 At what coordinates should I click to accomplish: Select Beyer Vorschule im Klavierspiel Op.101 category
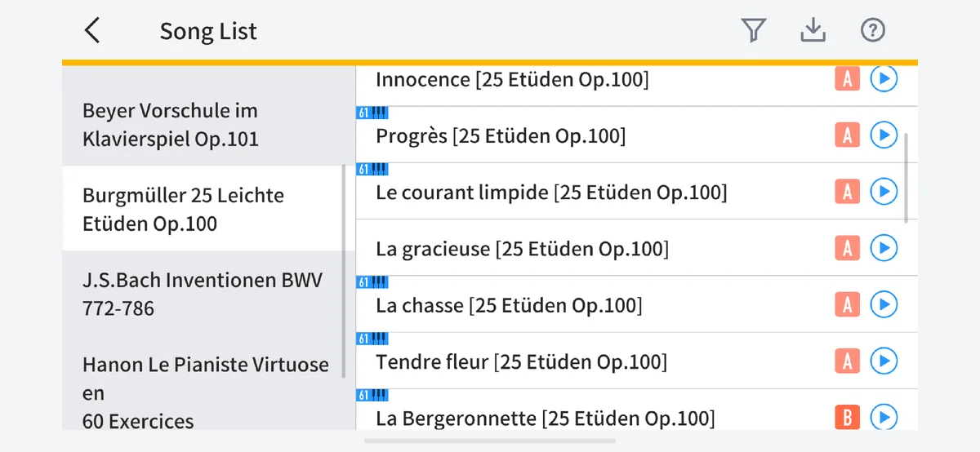171,125
